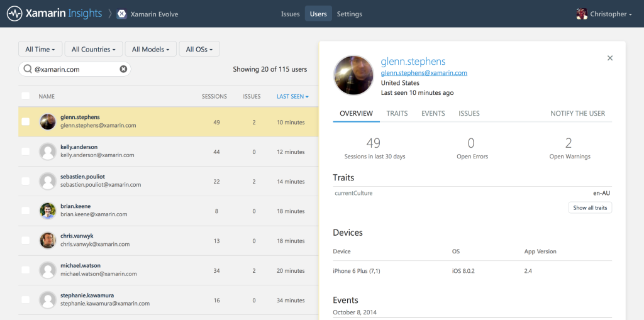Switch to the Issues tab in panel

[x=469, y=113]
